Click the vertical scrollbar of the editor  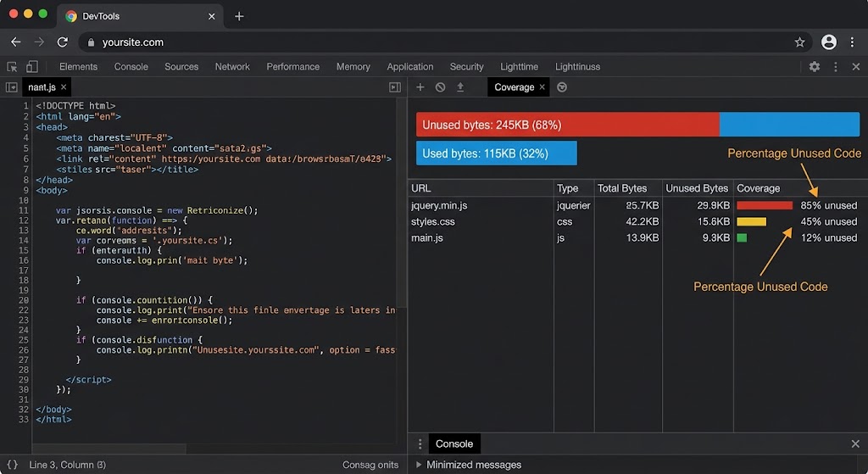click(x=402, y=203)
